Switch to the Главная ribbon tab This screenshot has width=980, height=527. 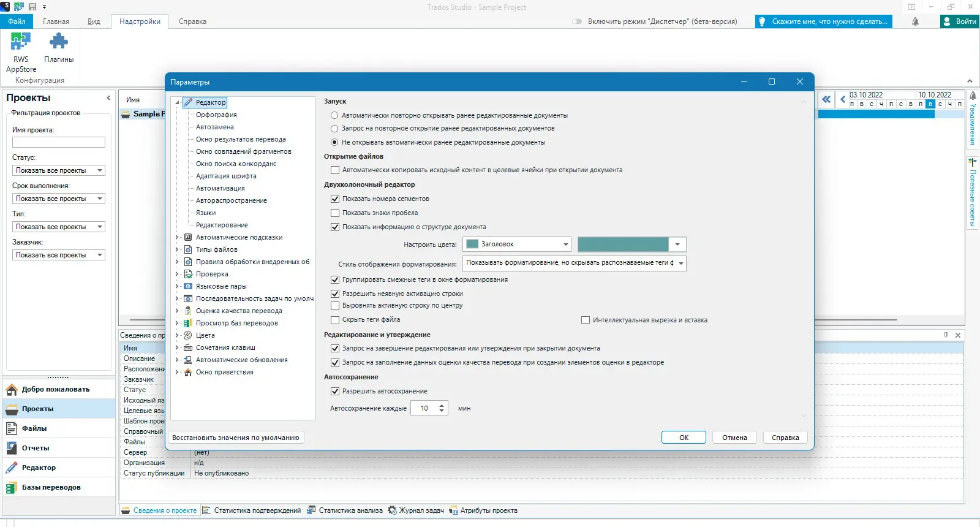tap(56, 21)
